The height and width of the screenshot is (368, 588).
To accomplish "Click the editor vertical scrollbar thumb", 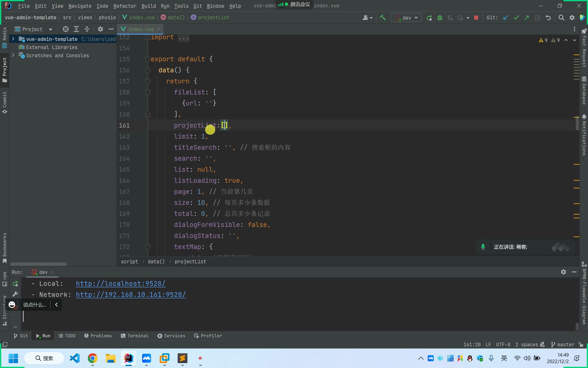I will pos(577,123).
